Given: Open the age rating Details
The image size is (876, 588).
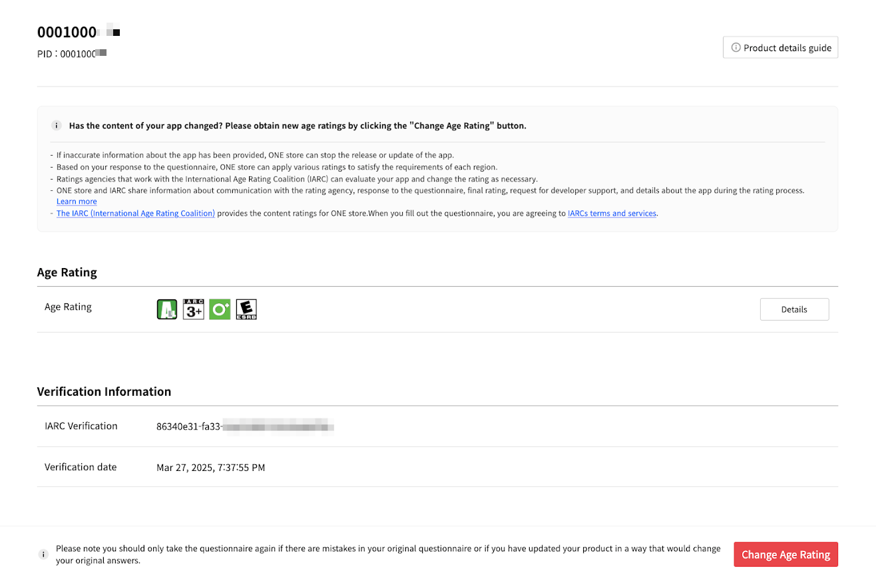Looking at the screenshot, I should pos(794,309).
